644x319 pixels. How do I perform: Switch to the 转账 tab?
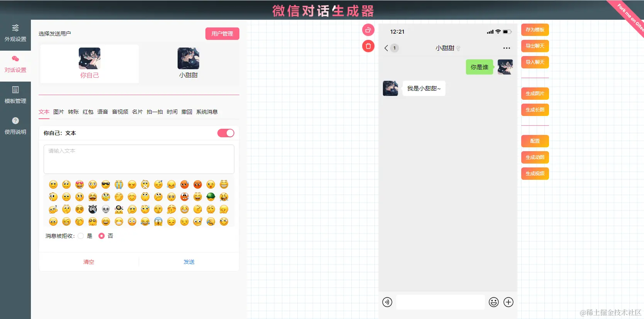tap(73, 112)
